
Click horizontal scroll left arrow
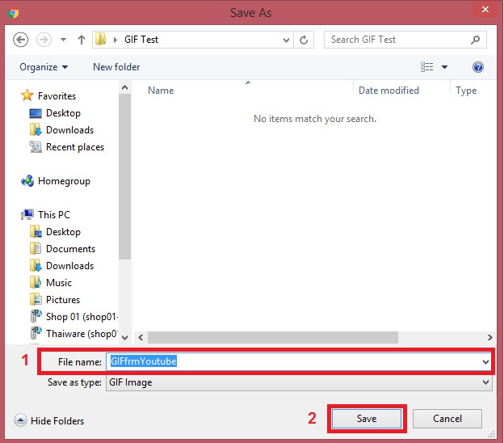click(x=141, y=337)
